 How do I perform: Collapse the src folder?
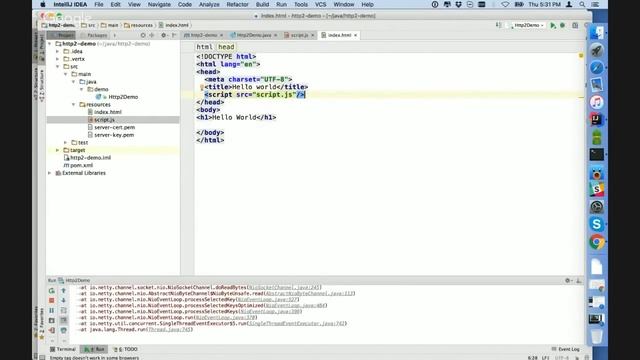(x=58, y=67)
